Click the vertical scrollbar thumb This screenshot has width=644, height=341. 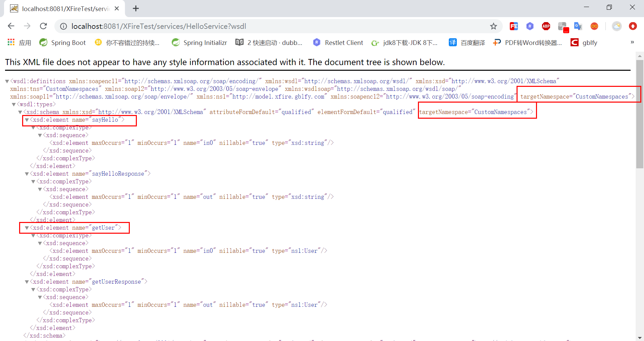[640, 114]
